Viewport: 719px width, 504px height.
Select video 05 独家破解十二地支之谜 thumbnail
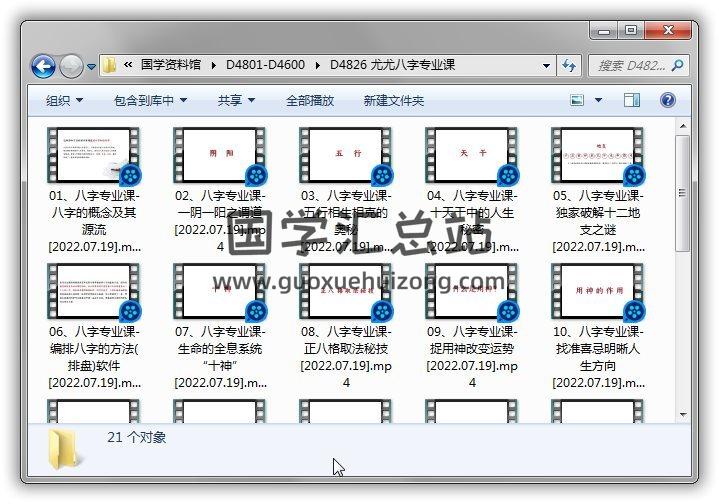coord(598,155)
